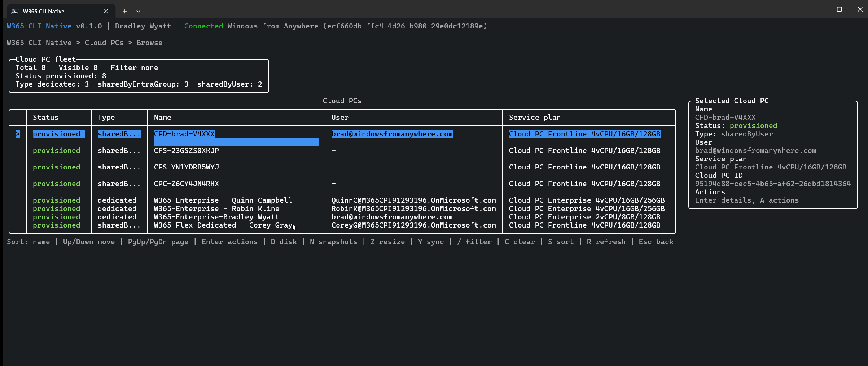The height and width of the screenshot is (366, 868).
Task: Open a new terminal tab with plus button
Action: point(124,11)
